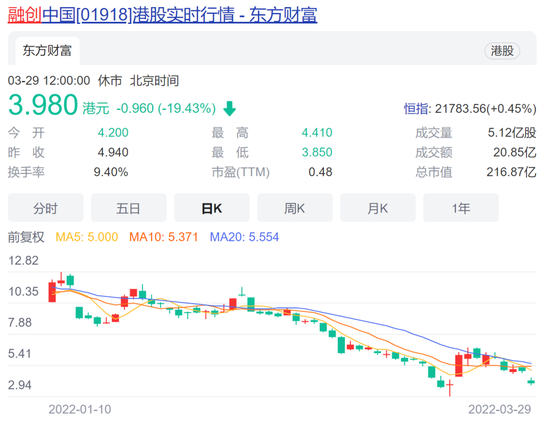This screenshot has height=424, width=550.
Task: Click the 7.88 y-axis price label
Action: [20, 323]
